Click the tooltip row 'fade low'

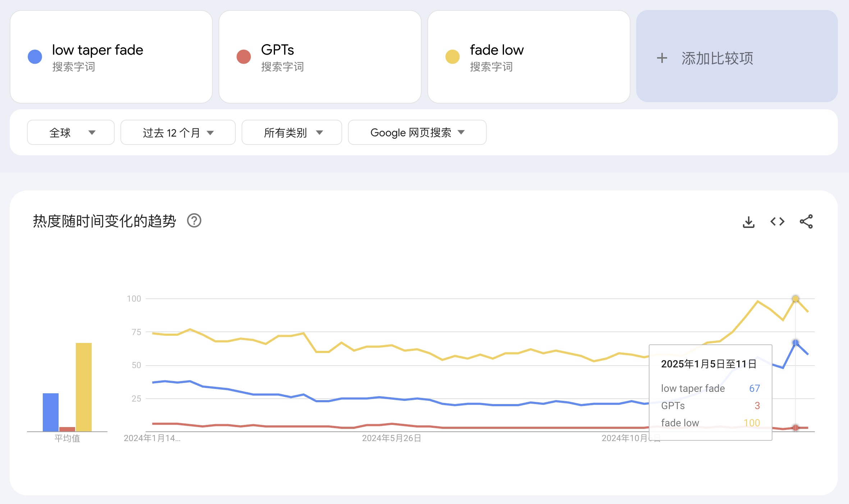[x=710, y=423]
